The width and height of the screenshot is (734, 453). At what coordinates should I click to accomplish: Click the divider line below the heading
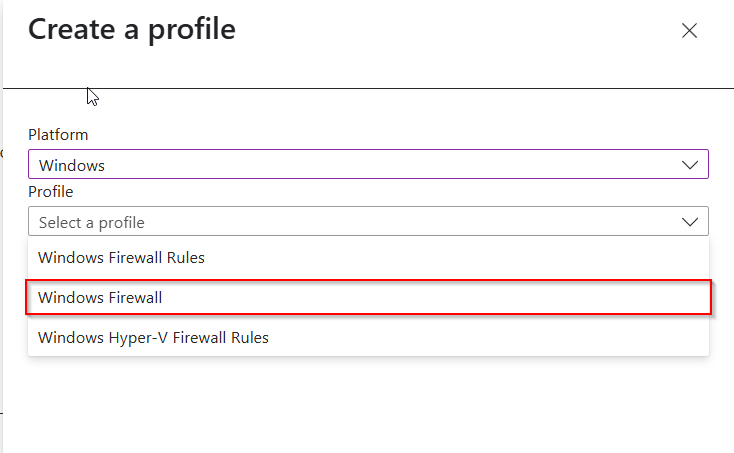click(400, 89)
